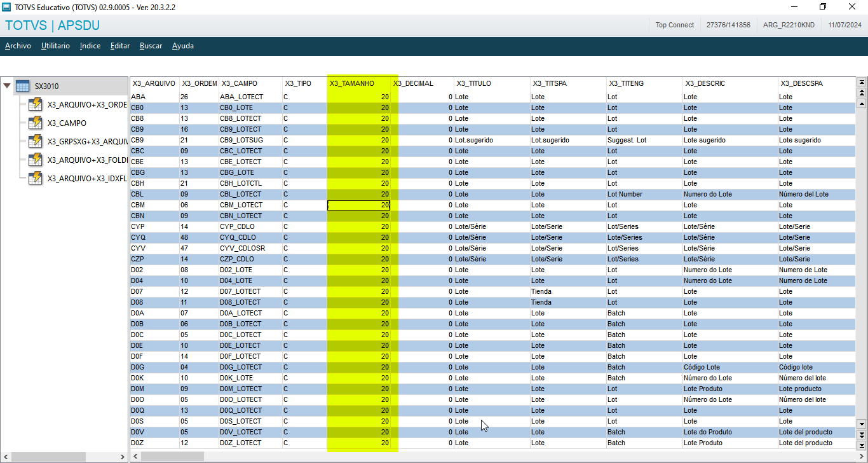Screen dimensions: 868x463
Task: Select the CYQ_CDLO field cell
Action: click(250, 237)
